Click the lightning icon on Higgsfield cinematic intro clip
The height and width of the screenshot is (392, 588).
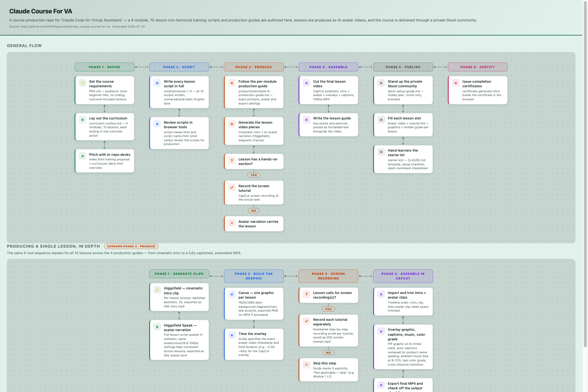pos(157,290)
